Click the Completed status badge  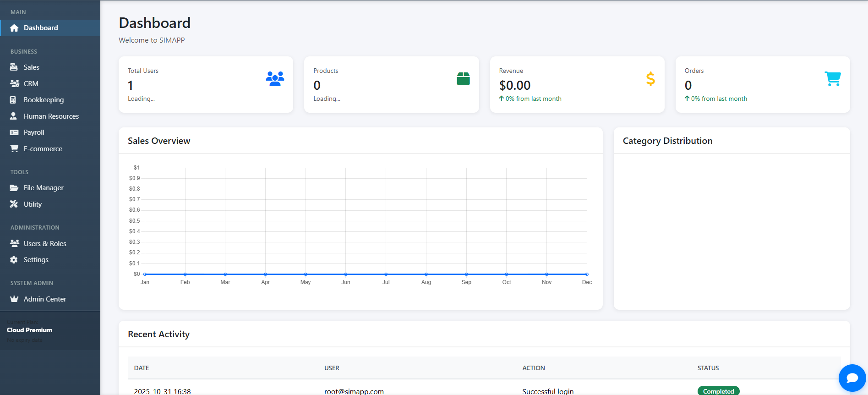[x=718, y=391]
